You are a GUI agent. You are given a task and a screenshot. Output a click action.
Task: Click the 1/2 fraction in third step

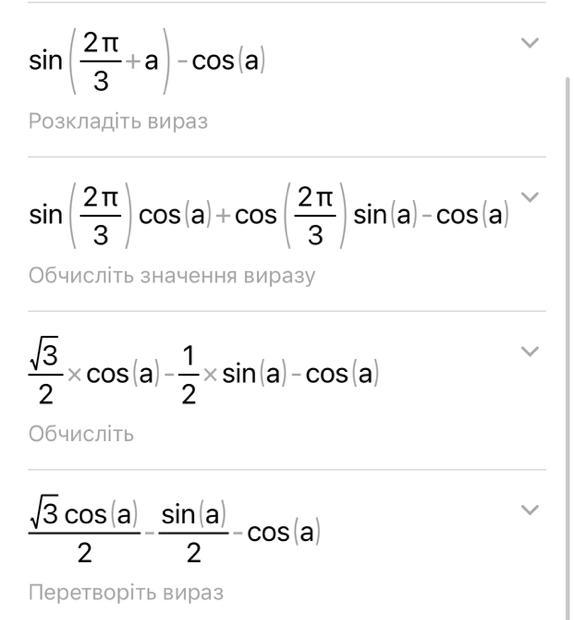click(189, 374)
